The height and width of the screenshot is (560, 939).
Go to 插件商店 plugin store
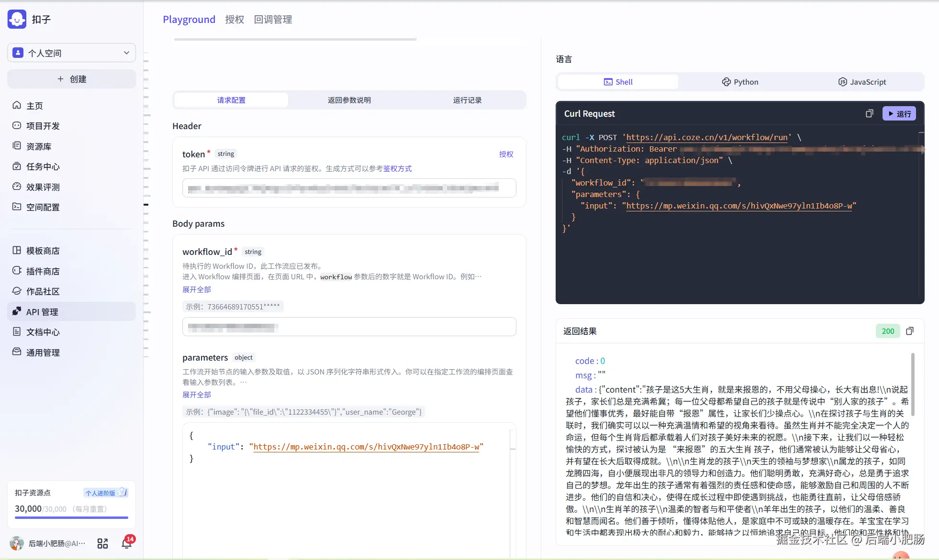tap(43, 271)
